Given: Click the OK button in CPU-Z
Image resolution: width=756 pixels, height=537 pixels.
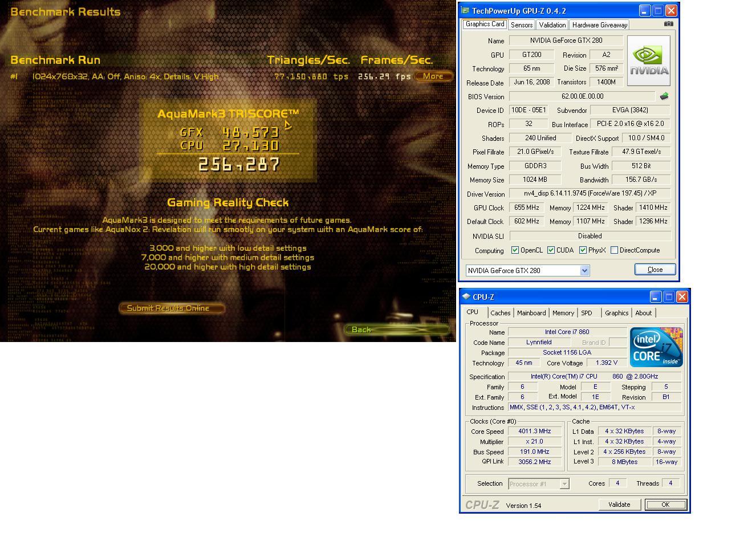Looking at the screenshot, I should click(x=665, y=505).
